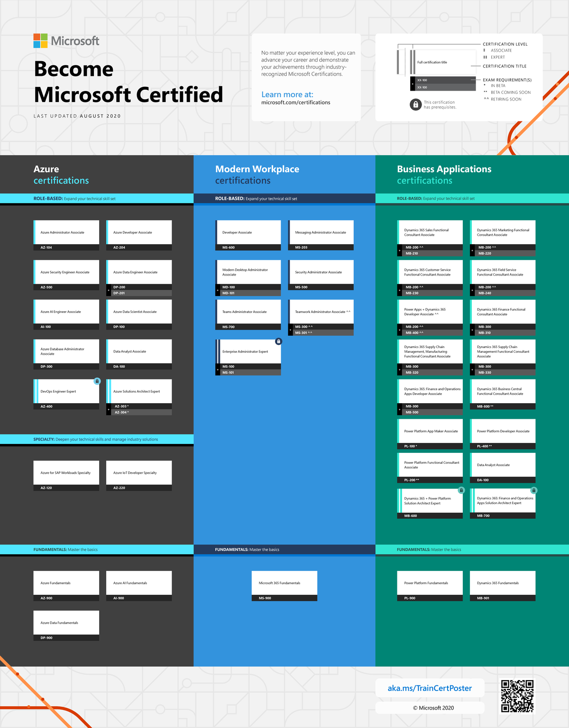Open the aka.ms/TrainCertPoster link
This screenshot has width=569, height=728.
[430, 688]
